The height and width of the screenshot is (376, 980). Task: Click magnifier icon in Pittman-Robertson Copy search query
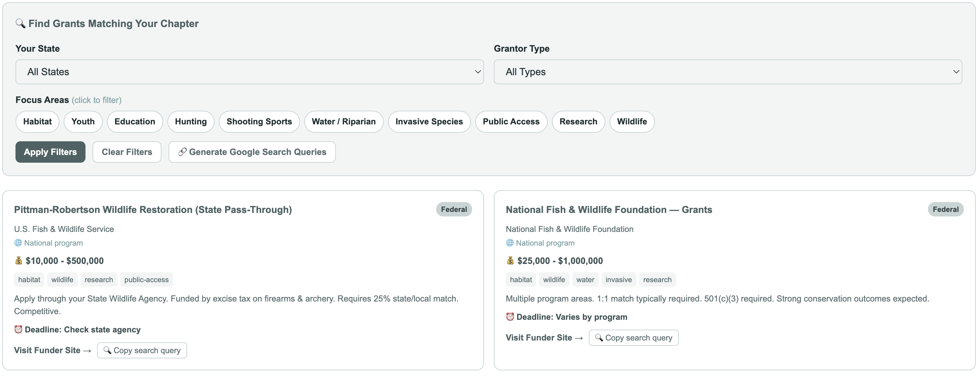[107, 350]
